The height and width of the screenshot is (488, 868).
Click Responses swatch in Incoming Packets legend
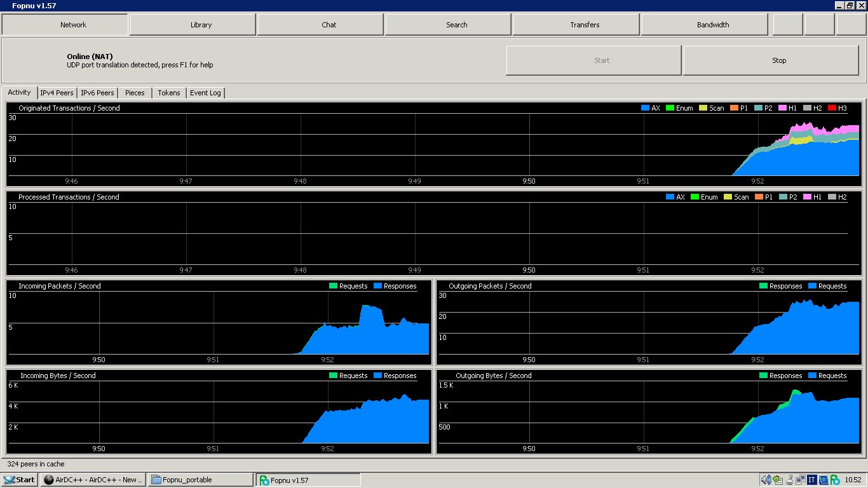tap(377, 286)
